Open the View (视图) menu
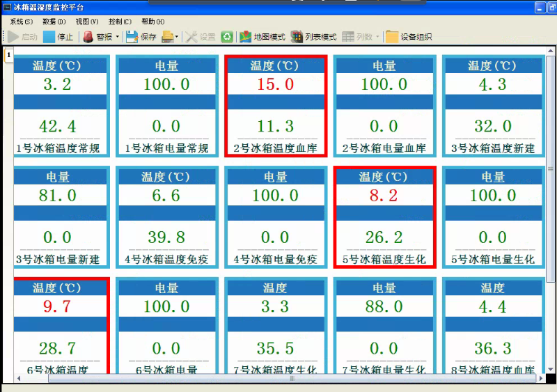The height and width of the screenshot is (392, 557). click(x=87, y=22)
